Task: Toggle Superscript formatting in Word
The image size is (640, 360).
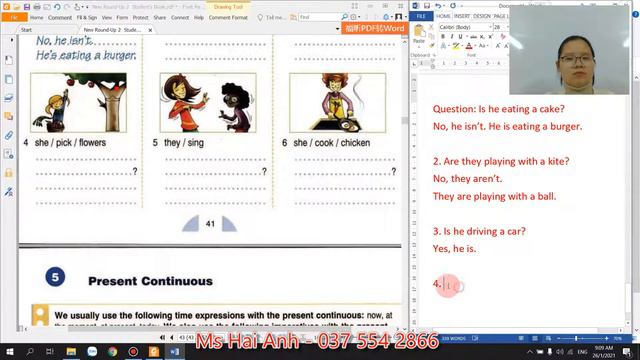Action: click(491, 37)
